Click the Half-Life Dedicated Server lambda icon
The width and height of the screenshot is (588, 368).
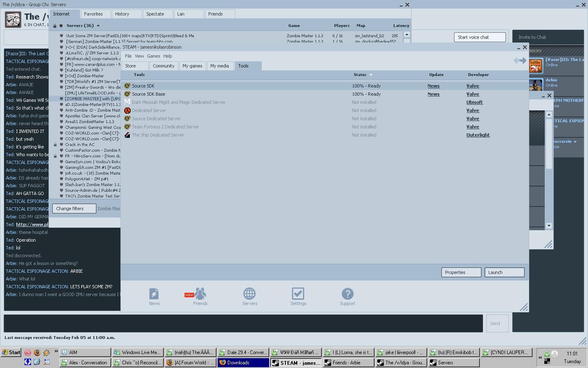click(127, 110)
